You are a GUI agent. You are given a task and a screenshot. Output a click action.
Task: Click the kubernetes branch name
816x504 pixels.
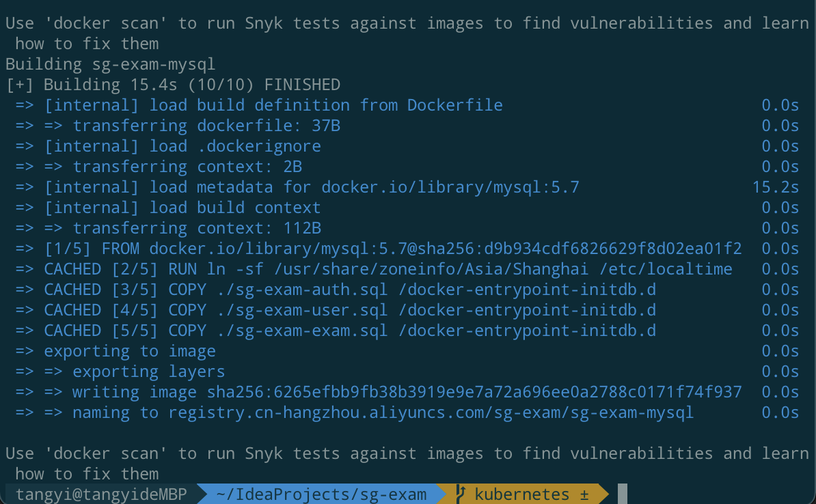[x=522, y=494]
